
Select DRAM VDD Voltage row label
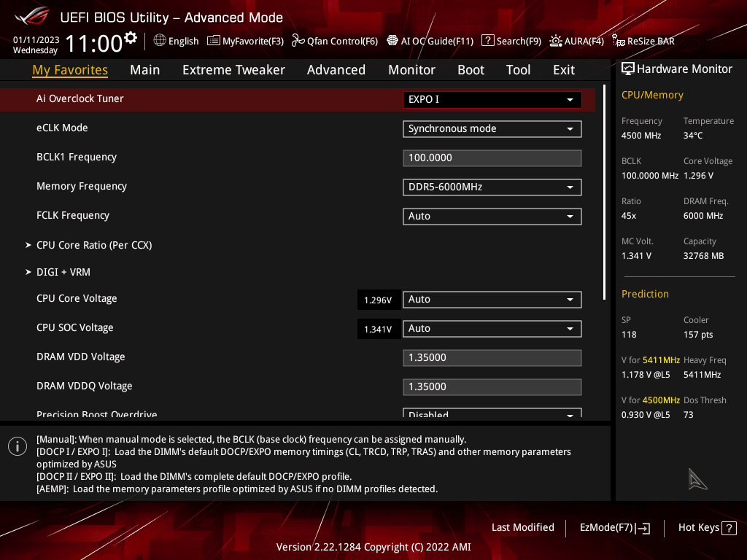click(80, 357)
